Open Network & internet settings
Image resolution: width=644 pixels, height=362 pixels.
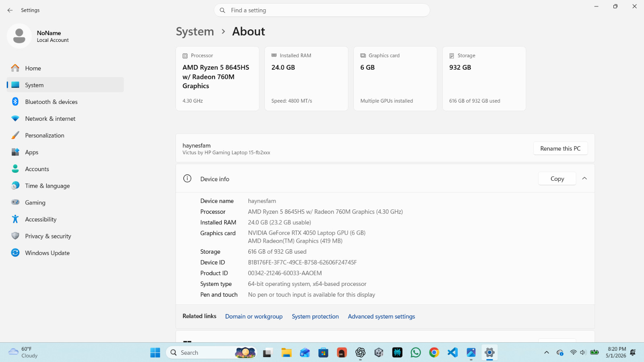(x=65, y=119)
